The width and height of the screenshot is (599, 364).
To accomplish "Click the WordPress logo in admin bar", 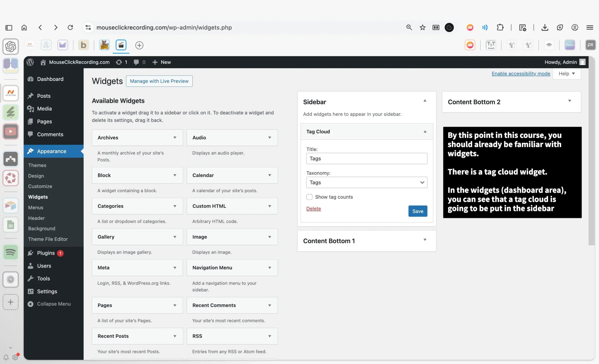I will (30, 62).
